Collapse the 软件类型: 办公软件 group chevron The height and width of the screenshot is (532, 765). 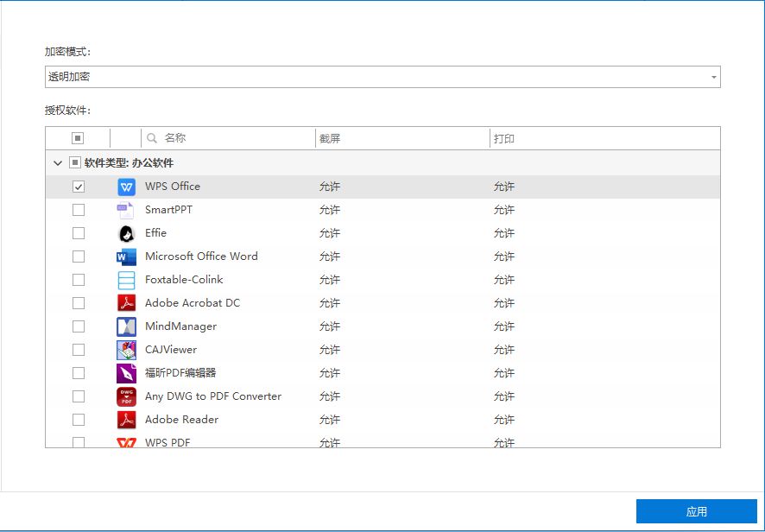pos(58,163)
